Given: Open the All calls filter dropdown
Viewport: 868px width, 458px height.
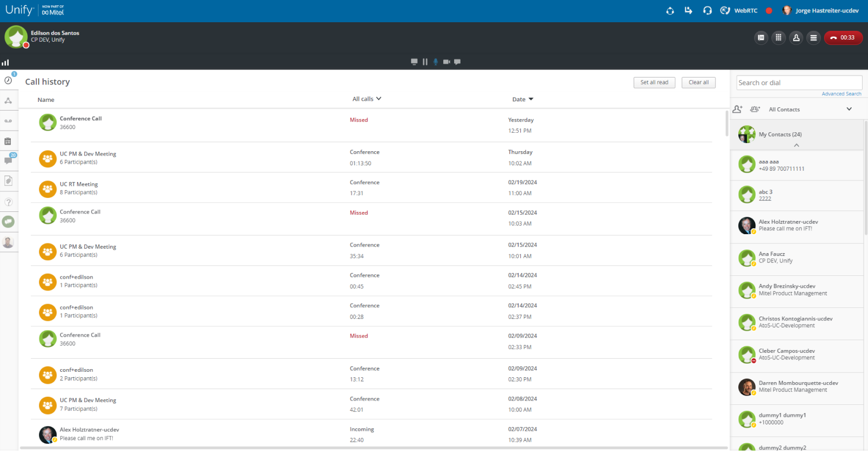Looking at the screenshot, I should point(367,99).
